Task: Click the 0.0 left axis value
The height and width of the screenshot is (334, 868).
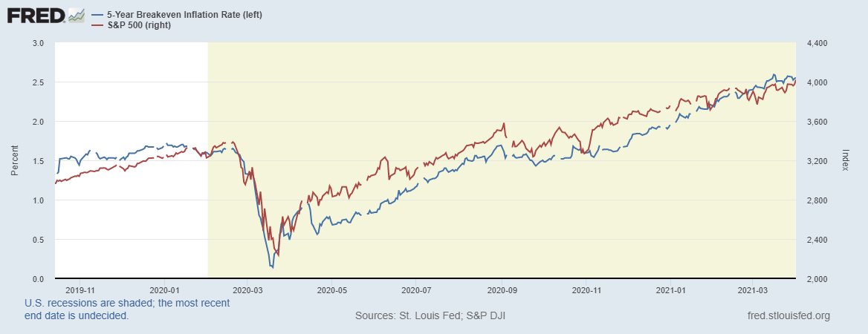Action: tap(39, 279)
